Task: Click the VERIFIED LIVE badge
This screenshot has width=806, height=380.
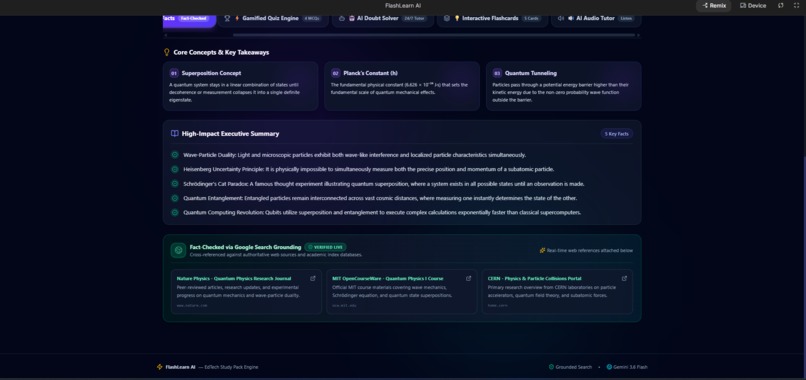Action: pos(325,247)
